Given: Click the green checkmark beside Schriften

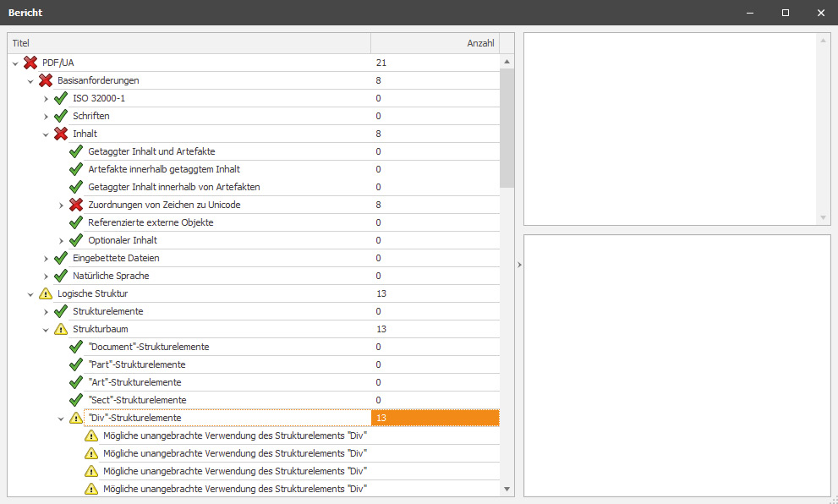Looking at the screenshot, I should (61, 116).
